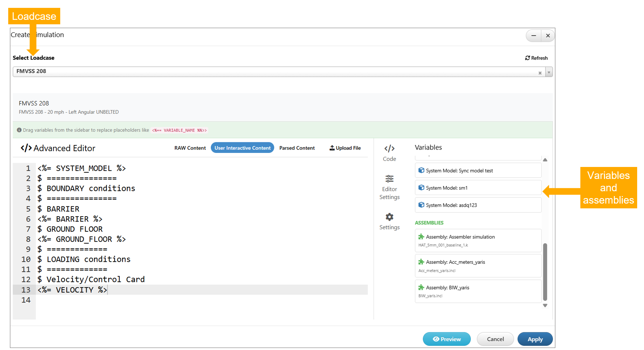
Task: Click puzzle icon for Assembly Acc_meters_yaris
Action: pos(421,262)
